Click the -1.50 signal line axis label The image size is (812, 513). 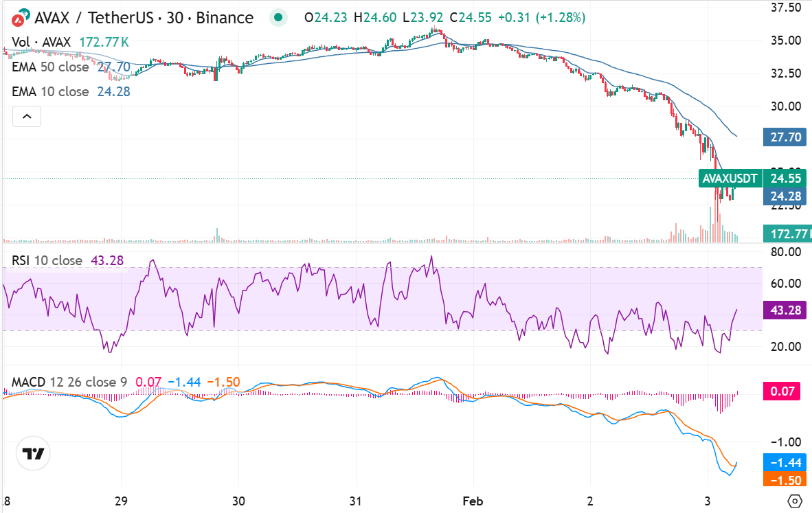pyautogui.click(x=785, y=480)
